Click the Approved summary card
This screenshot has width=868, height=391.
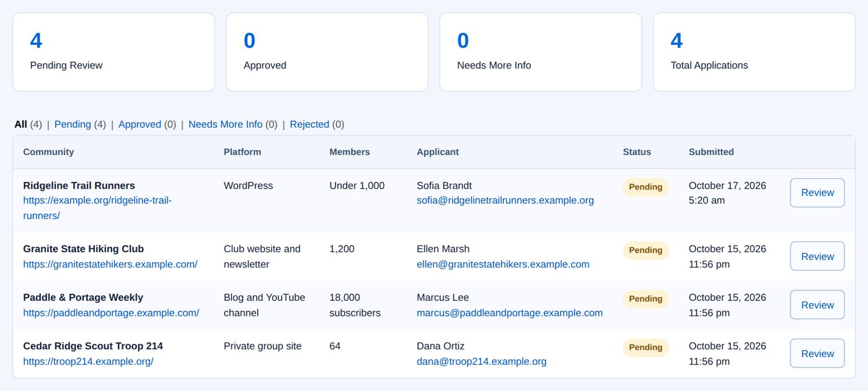tap(327, 52)
